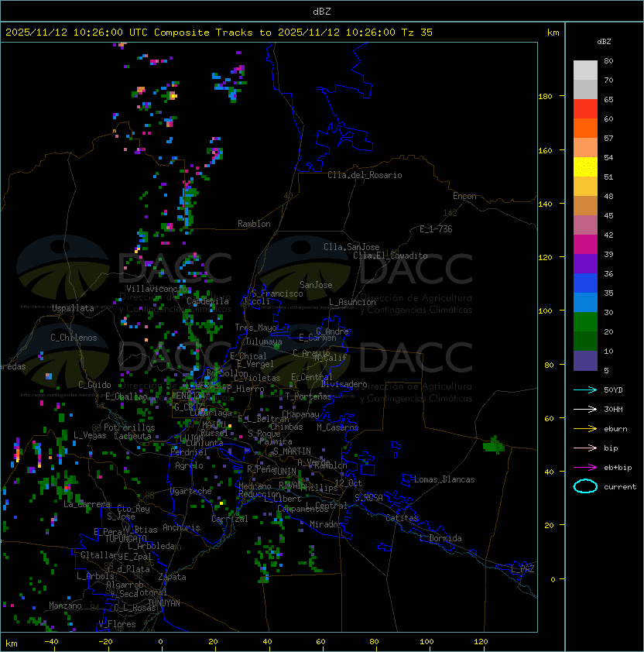
Task: Click the 'S_ROSA' place label
Action: click(368, 498)
